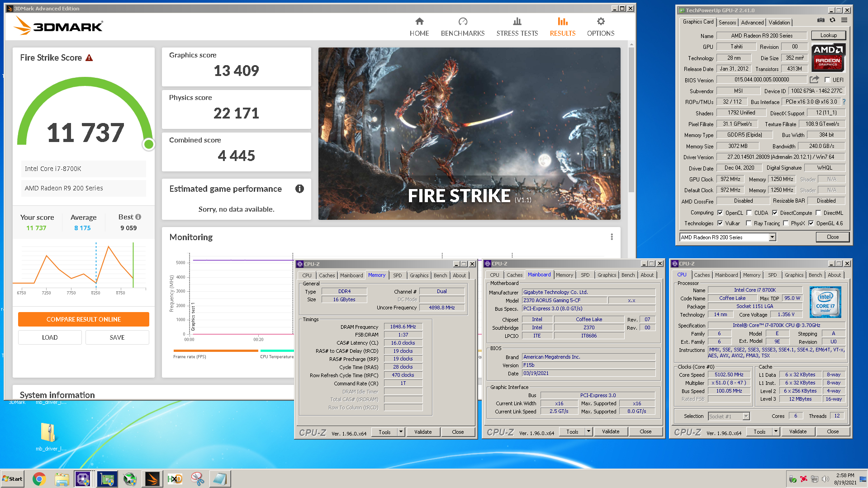
Task: Open the RESULTS section in 3DMark
Action: pos(563,27)
